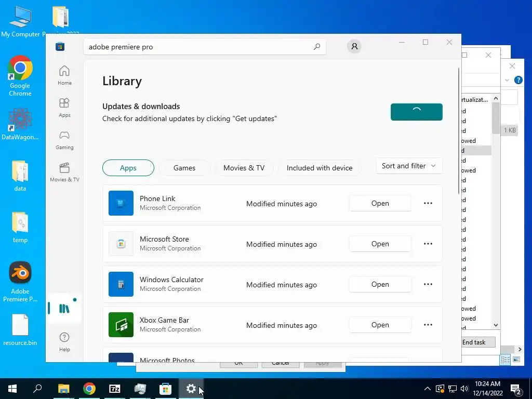Click the Store library vertical scrollbar
The width and height of the screenshot is (532, 399).
click(x=459, y=130)
